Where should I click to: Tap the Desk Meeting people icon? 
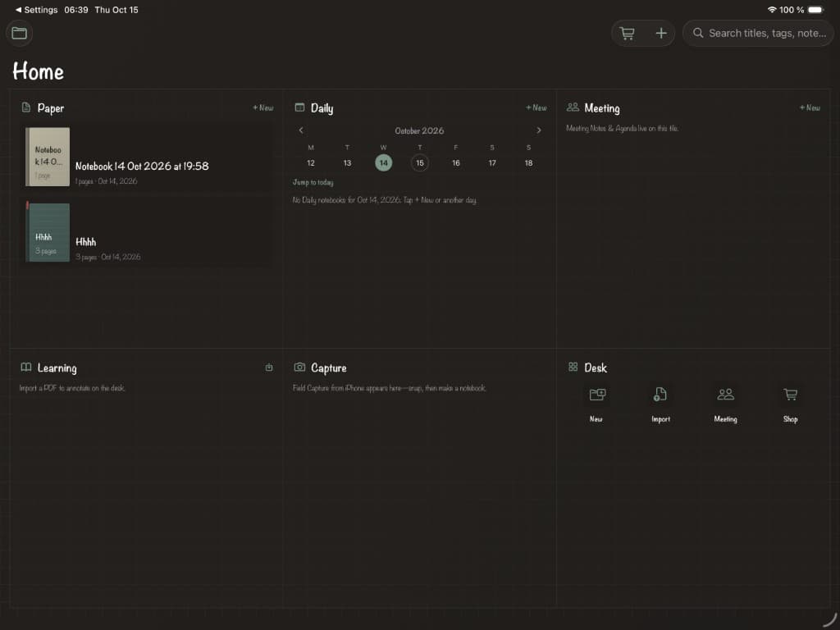tap(725, 395)
